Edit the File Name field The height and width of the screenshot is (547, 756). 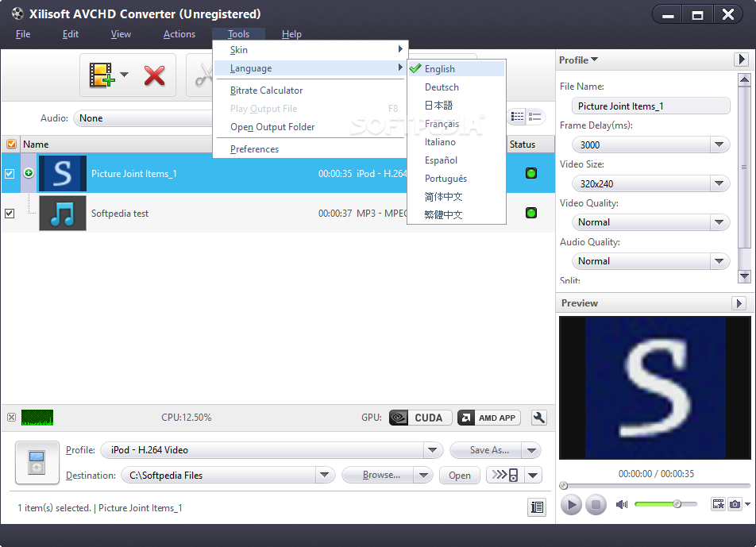tap(650, 106)
